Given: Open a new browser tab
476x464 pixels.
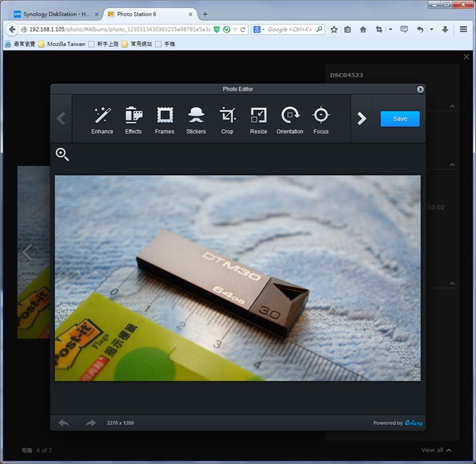Looking at the screenshot, I should click(x=205, y=14).
